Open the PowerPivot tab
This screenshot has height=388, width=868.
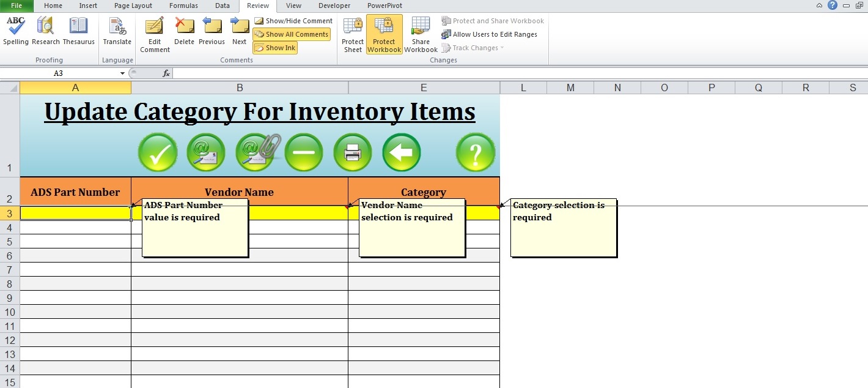click(384, 6)
